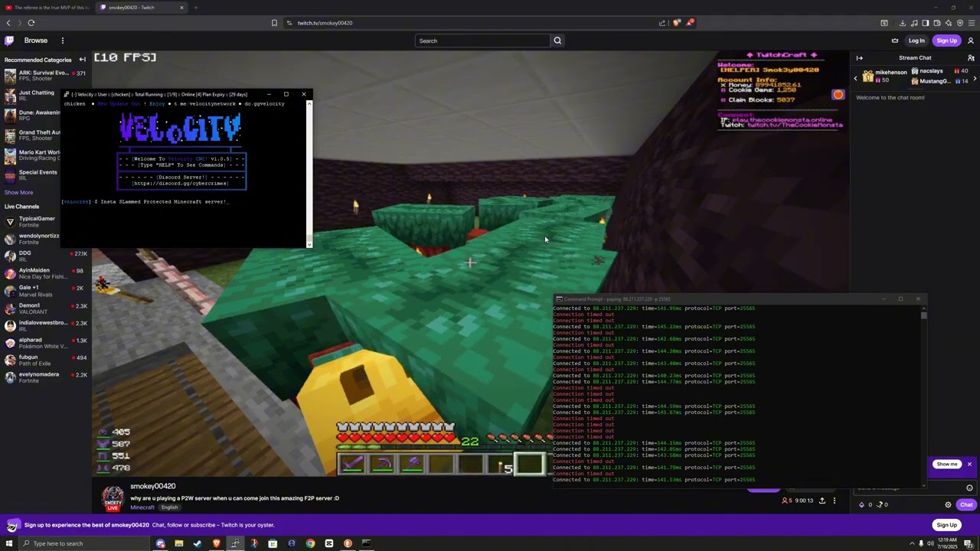The height and width of the screenshot is (551, 980).
Task: Show previous gift leaderboard entries
Action: pyautogui.click(x=856, y=78)
